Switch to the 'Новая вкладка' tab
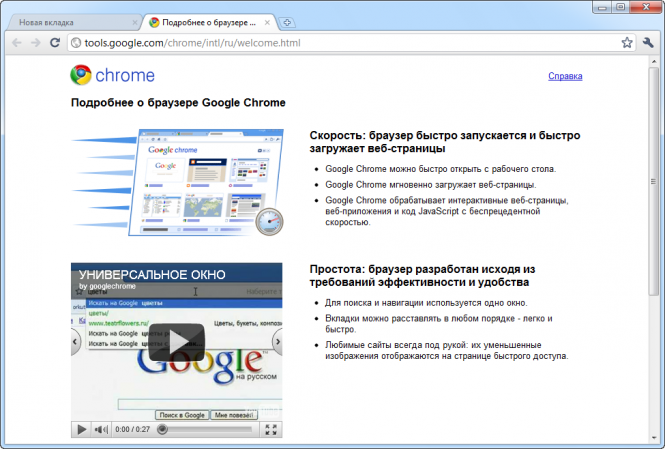This screenshot has width=665, height=449. click(72, 22)
